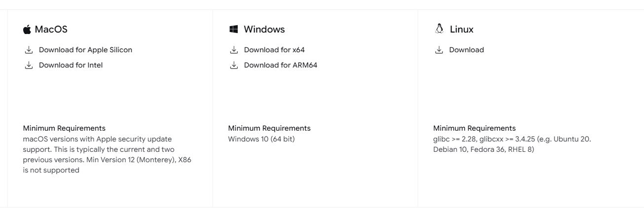Click the download arrow icon for x64
Screen dimensions: 644x211
(x=234, y=50)
